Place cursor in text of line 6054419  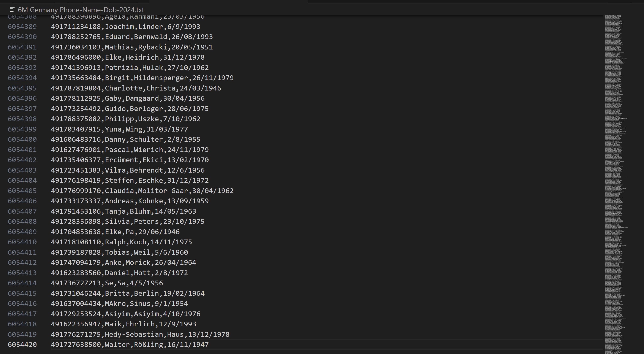click(x=140, y=334)
